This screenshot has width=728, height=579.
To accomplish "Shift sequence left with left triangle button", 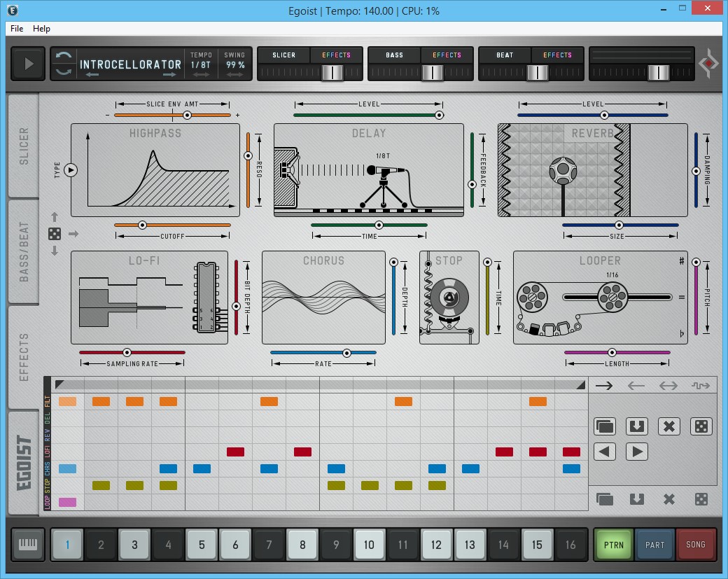I will 605,452.
